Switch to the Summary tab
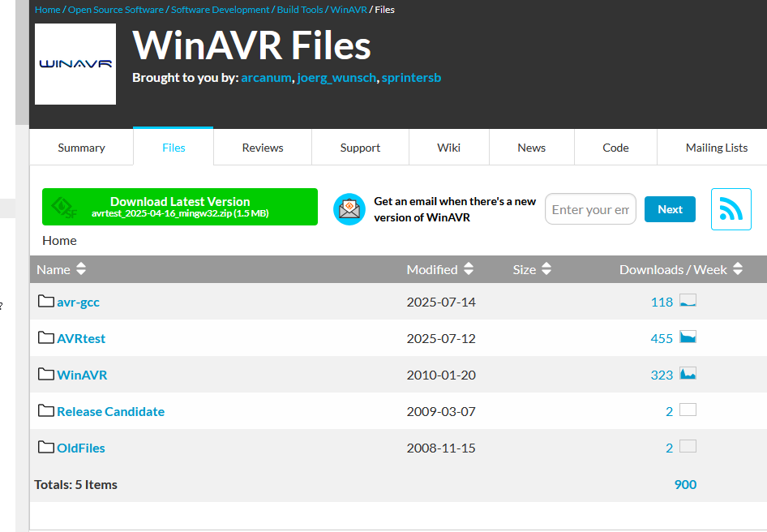The height and width of the screenshot is (532, 767). (x=81, y=148)
